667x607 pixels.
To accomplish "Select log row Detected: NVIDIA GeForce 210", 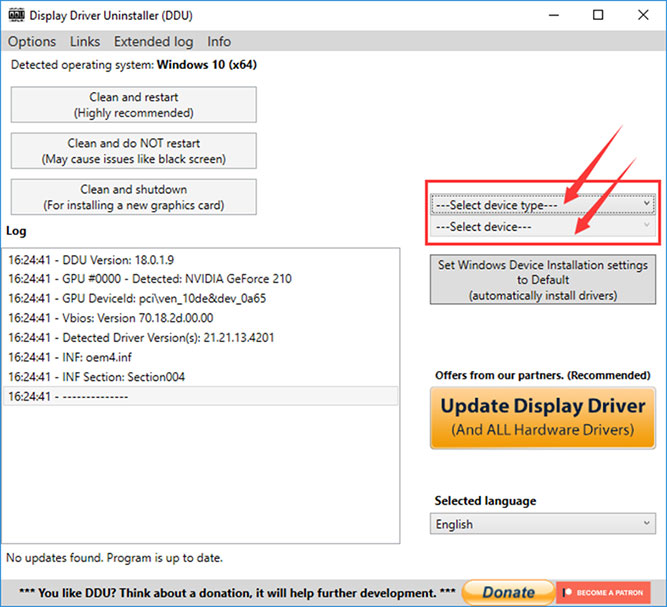I will point(200,279).
